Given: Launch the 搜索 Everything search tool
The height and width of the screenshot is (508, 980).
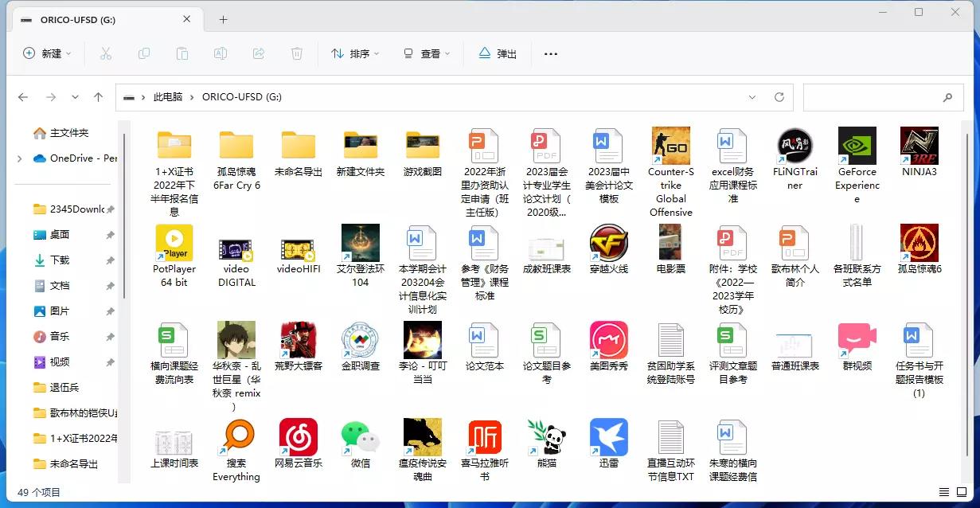Looking at the screenshot, I should click(236, 439).
